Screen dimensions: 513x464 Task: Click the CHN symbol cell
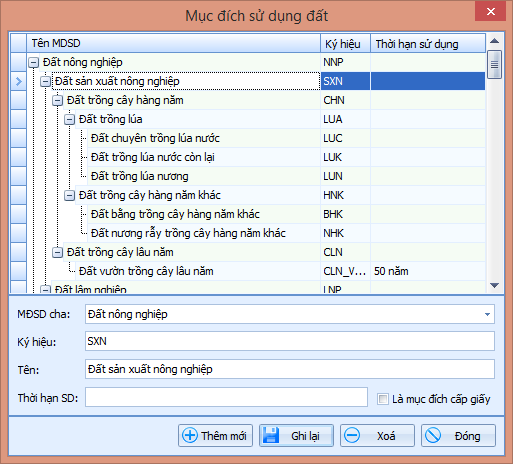coord(345,100)
